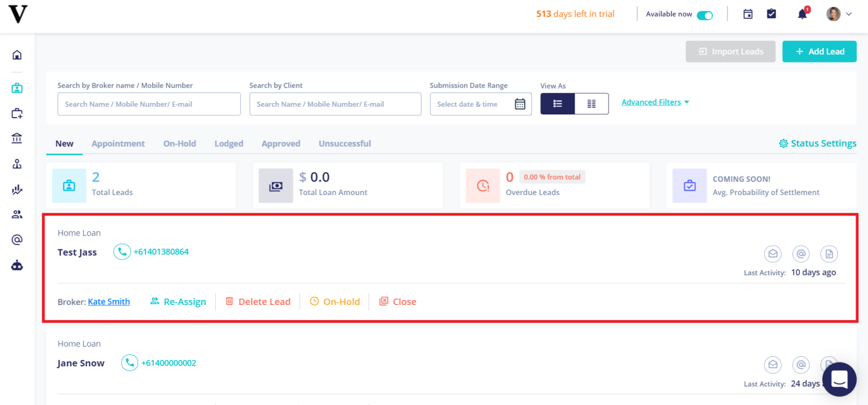Open the calendar icon in top bar
The width and height of the screenshot is (868, 405).
coord(748,14)
